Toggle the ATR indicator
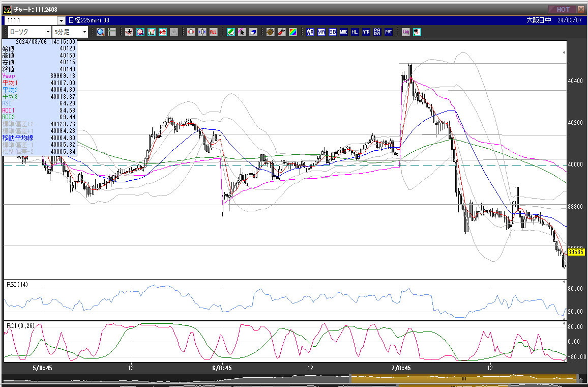588x387 pixels. (x=366, y=32)
